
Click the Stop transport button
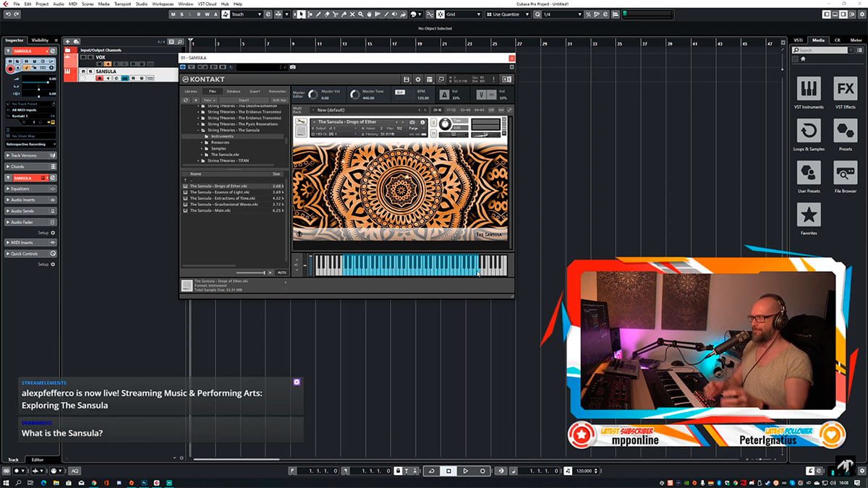(448, 471)
